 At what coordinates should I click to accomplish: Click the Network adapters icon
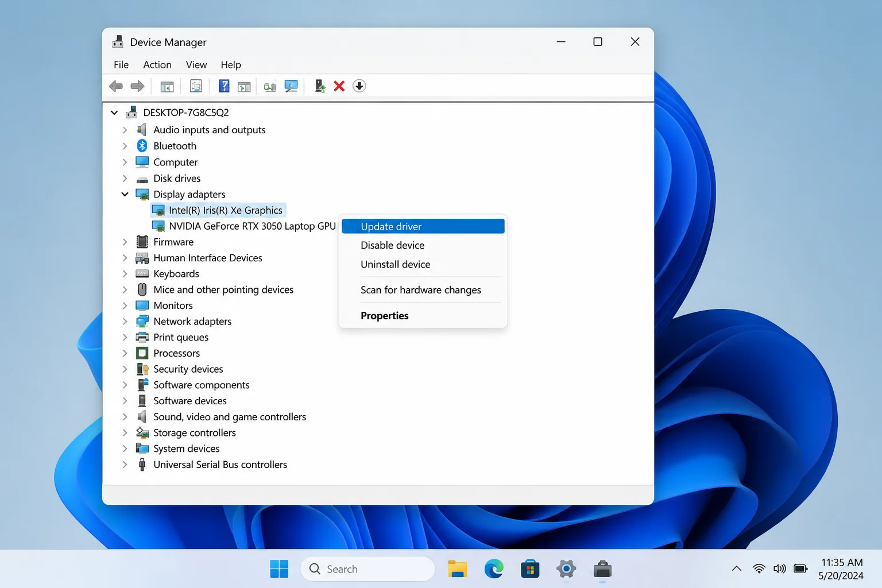pyautogui.click(x=142, y=322)
